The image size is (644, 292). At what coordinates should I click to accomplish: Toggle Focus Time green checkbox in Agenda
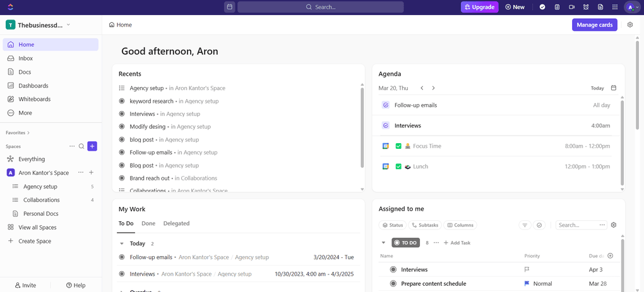pyautogui.click(x=398, y=146)
